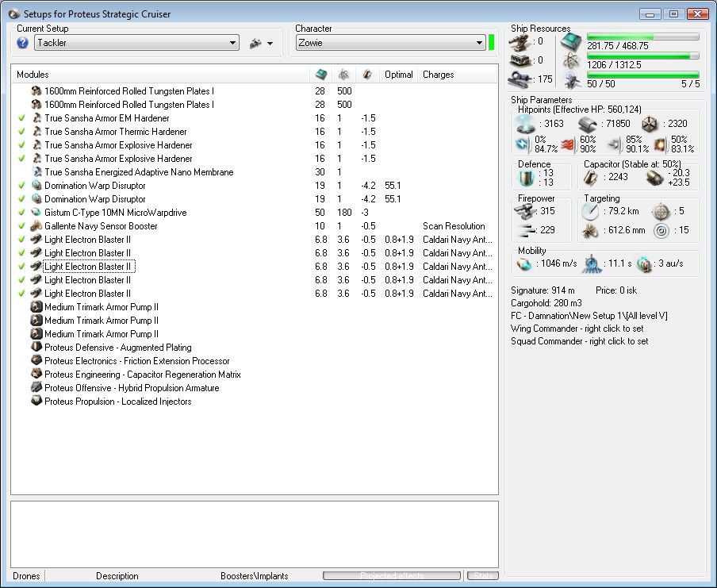The image size is (717, 588).
Task: Click the blue help question mark icon
Action: (22, 43)
